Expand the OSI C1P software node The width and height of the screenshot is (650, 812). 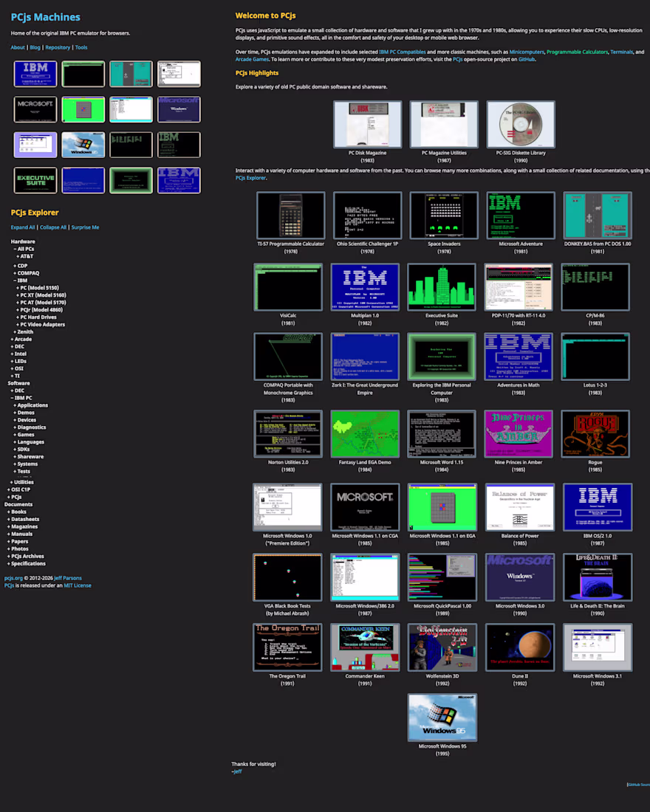click(18, 489)
